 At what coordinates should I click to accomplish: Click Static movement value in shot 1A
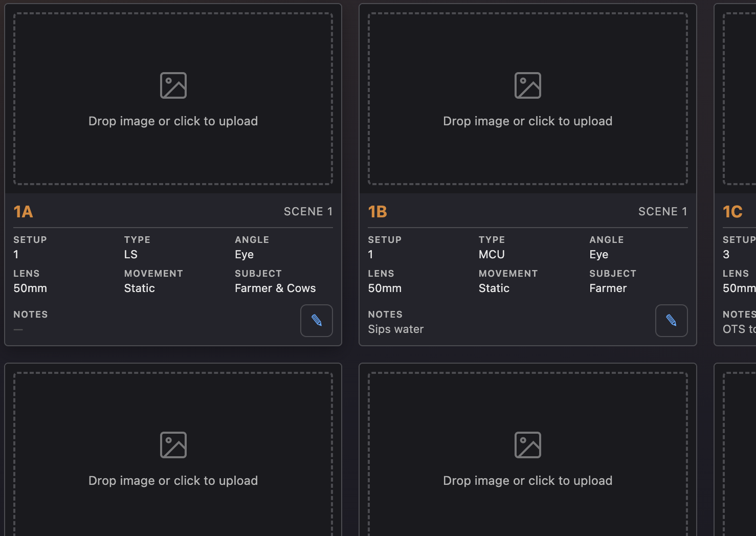139,288
